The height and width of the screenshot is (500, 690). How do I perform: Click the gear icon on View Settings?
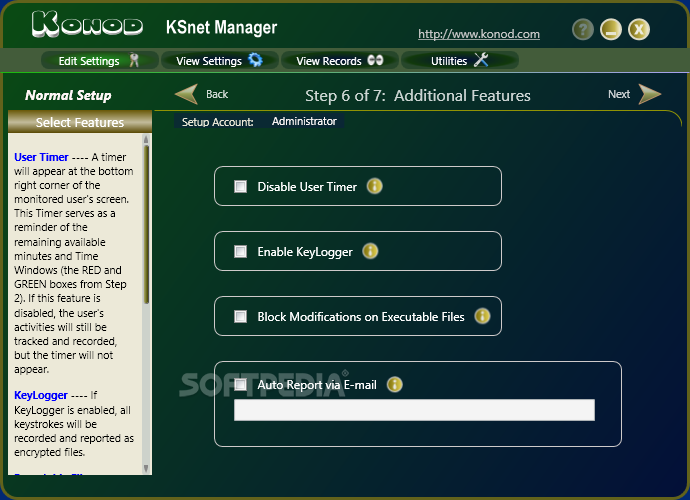(x=255, y=60)
